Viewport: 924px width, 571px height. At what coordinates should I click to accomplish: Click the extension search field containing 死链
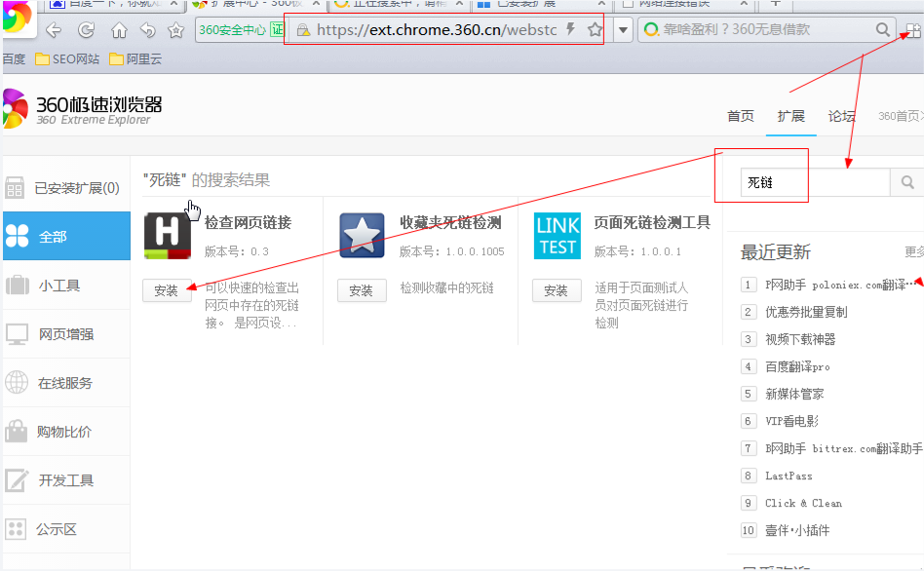coord(815,182)
